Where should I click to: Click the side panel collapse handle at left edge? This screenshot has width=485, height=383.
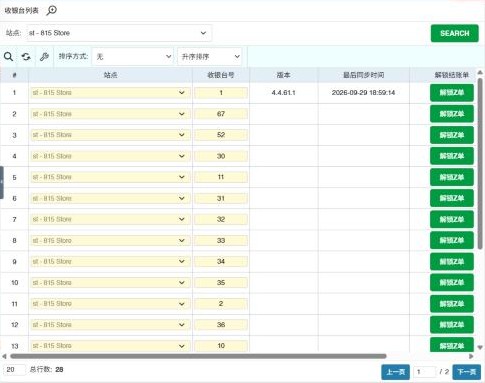[2, 182]
